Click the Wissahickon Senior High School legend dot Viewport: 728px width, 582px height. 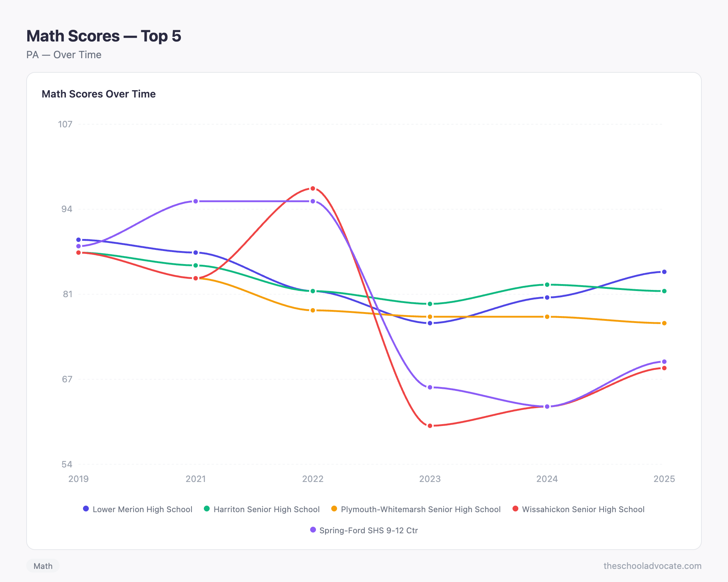point(515,509)
